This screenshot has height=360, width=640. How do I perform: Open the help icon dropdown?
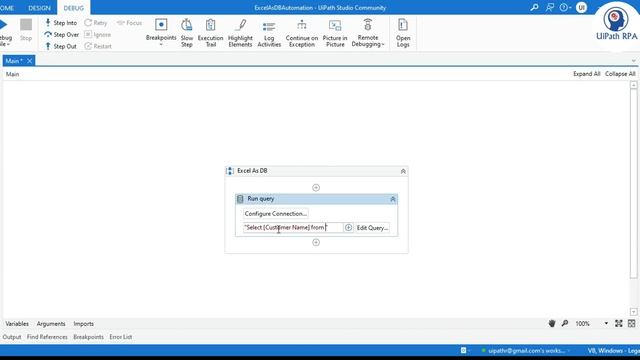565,7
